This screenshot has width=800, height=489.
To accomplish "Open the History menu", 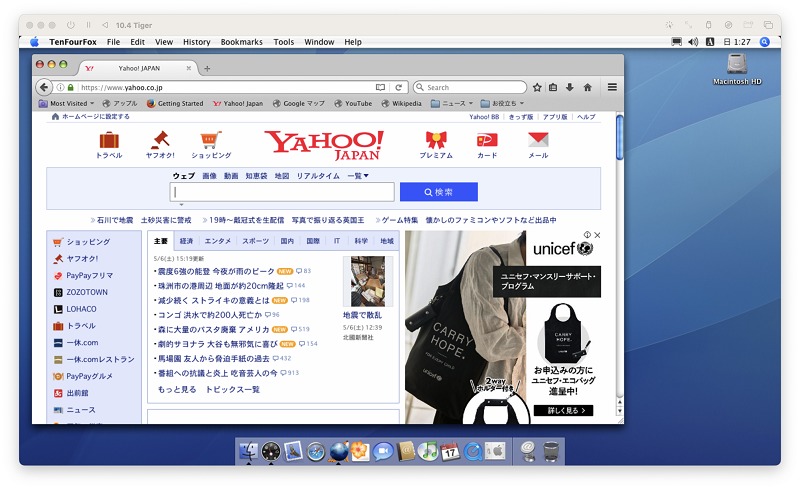I will (x=196, y=42).
